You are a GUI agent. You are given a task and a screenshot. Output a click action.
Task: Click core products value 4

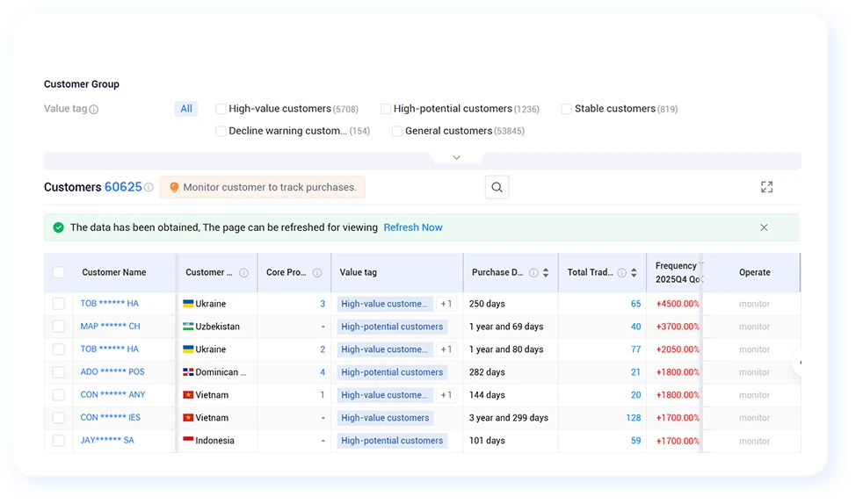tap(323, 372)
